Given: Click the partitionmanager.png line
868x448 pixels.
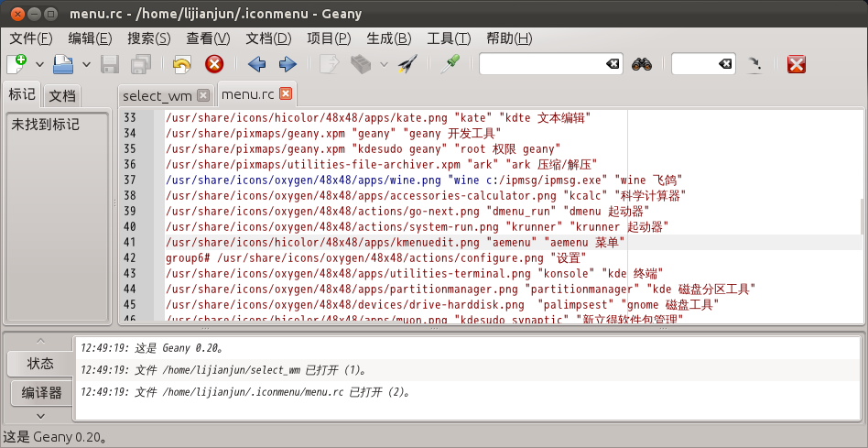Looking at the screenshot, I should [x=461, y=289].
